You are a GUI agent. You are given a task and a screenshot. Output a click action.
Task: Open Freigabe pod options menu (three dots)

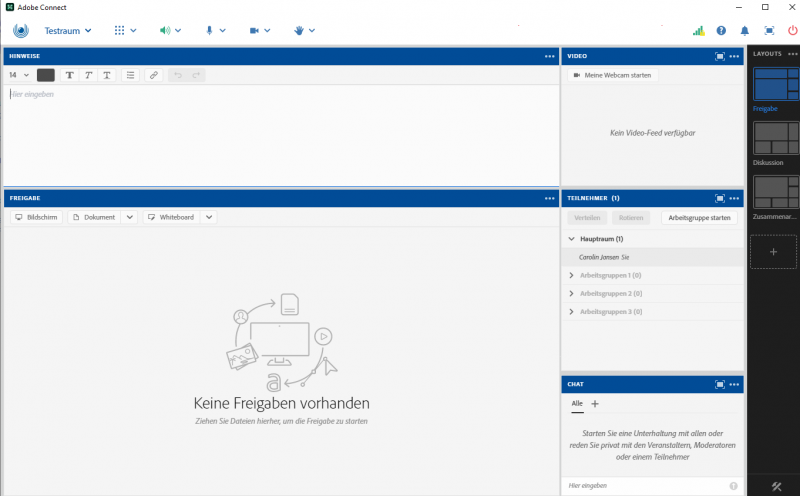click(x=549, y=198)
